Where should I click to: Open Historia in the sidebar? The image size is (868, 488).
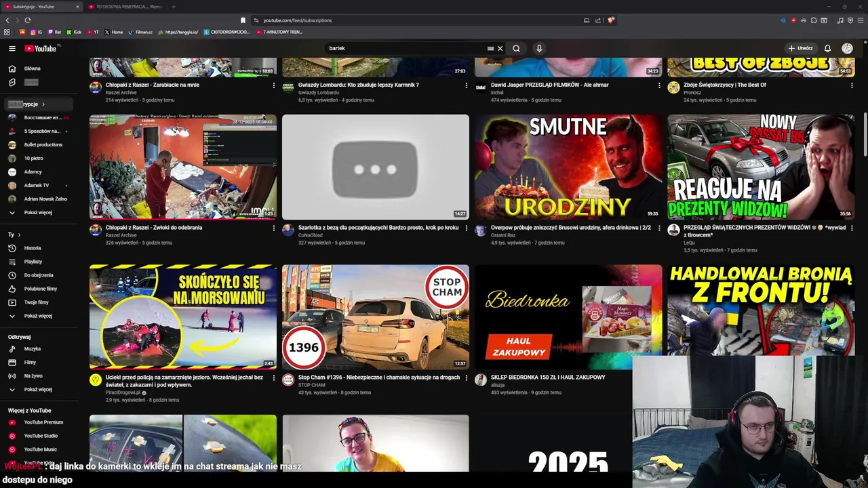[39, 248]
